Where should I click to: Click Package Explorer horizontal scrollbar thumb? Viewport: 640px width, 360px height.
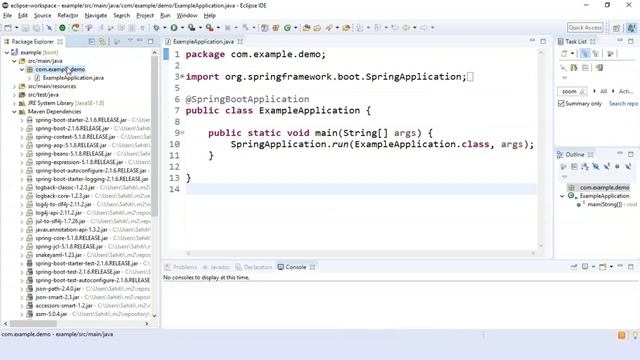[x=33, y=323]
